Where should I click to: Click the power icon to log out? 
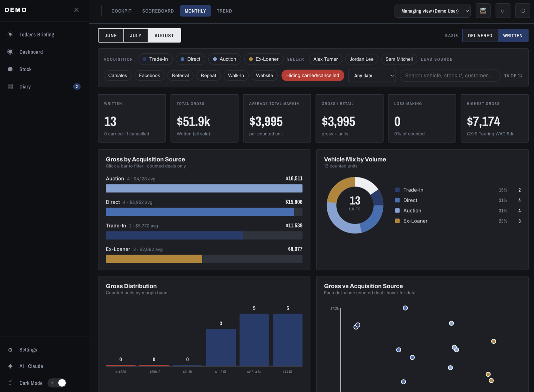pyautogui.click(x=523, y=11)
